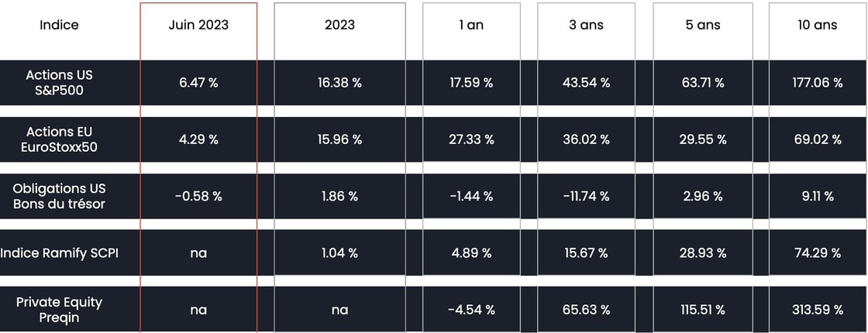Click the Private Equity Preqin row label
Image resolution: width=868 pixels, height=333 pixels.
(x=59, y=310)
